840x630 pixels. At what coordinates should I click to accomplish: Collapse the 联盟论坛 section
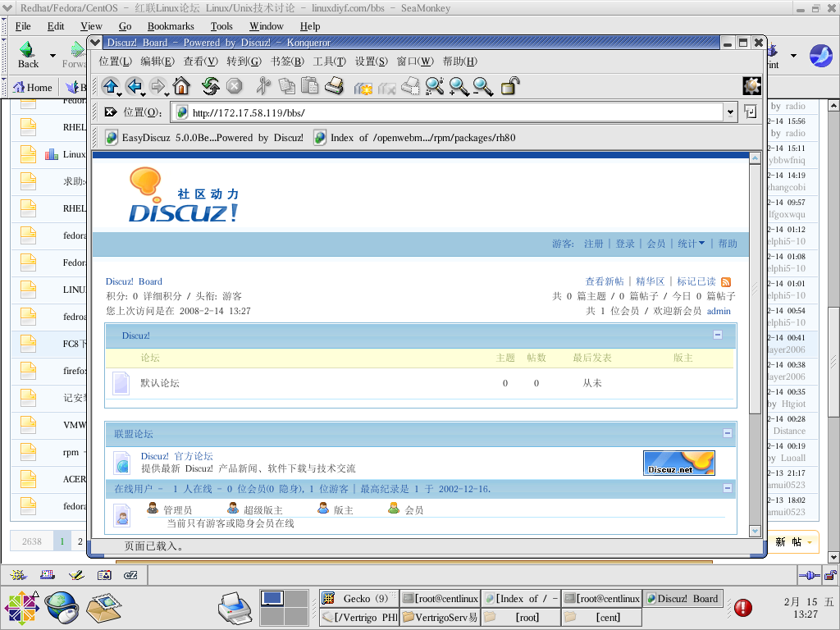coord(727,433)
